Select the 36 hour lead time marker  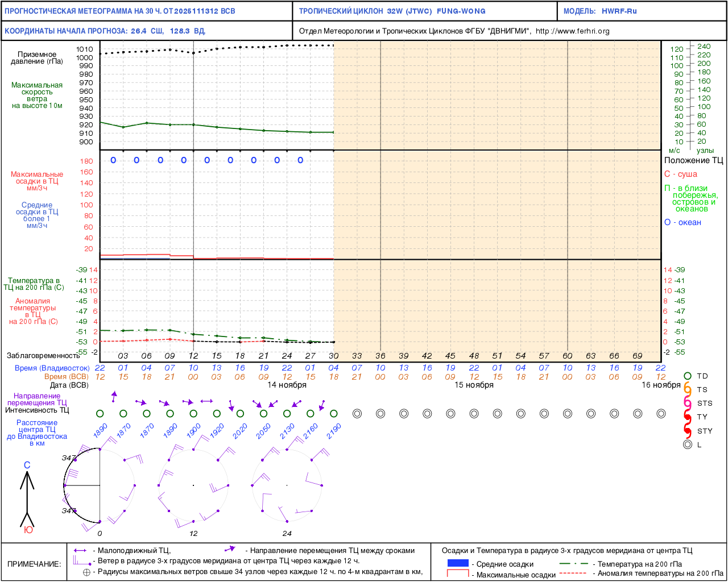click(380, 356)
